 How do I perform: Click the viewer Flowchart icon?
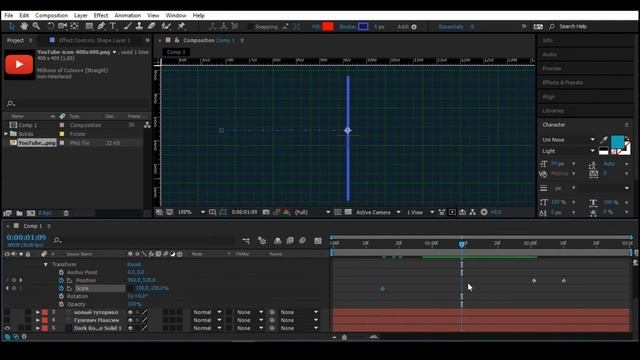point(473,212)
